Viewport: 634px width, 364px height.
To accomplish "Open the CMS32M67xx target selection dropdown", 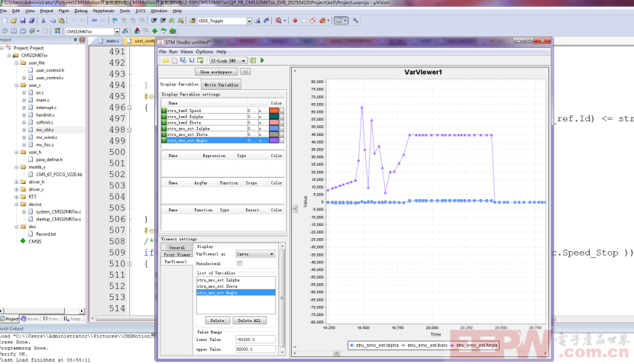I will [x=117, y=31].
